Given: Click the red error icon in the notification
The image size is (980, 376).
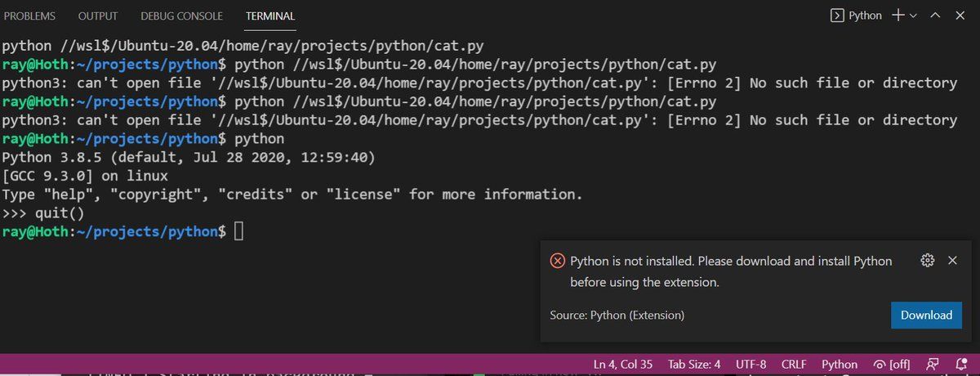Looking at the screenshot, I should click(x=558, y=261).
